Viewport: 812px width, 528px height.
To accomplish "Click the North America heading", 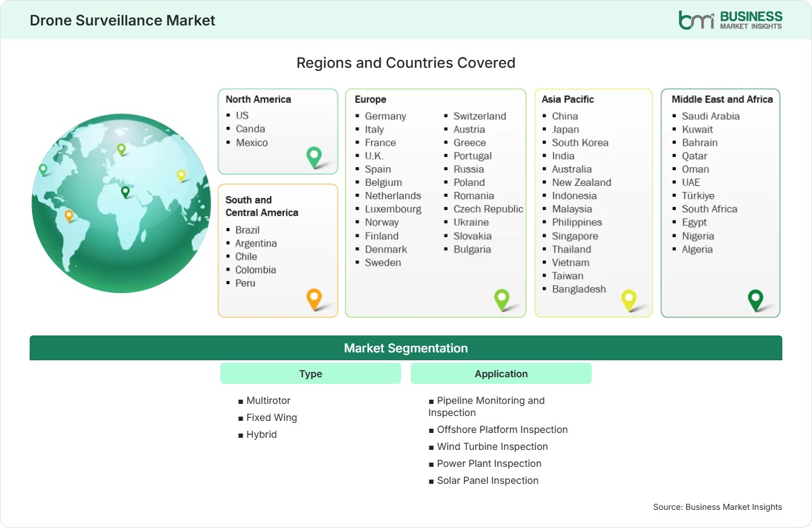I will click(258, 99).
